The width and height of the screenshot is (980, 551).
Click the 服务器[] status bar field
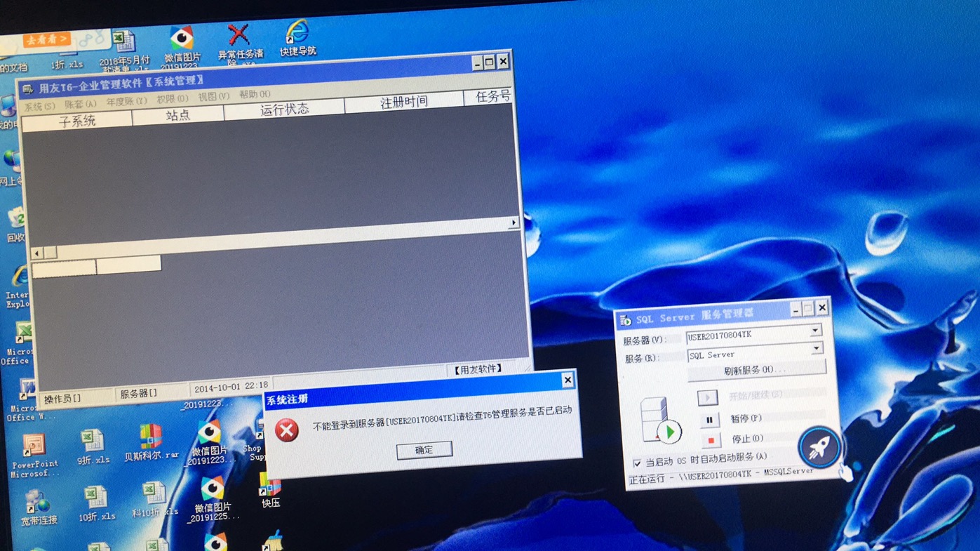[151, 393]
